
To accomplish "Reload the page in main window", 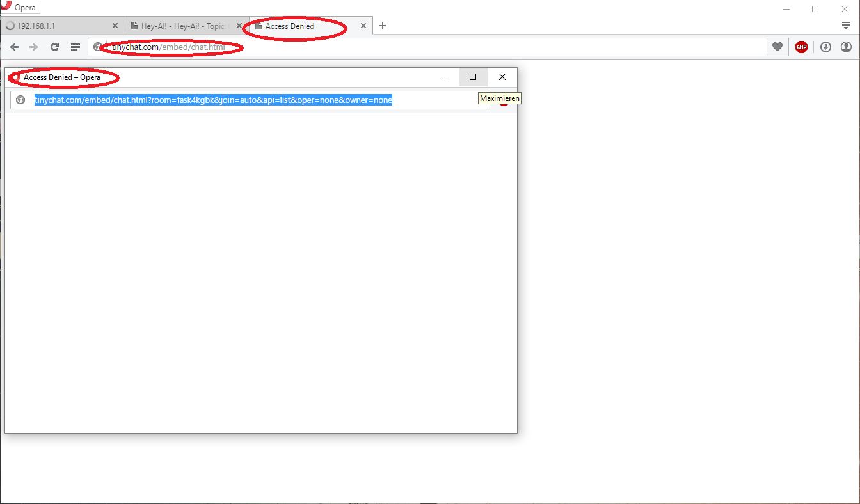I will 54,47.
